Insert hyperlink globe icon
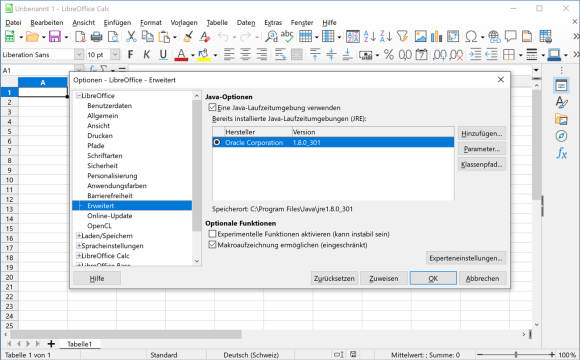This screenshot has width=580, height=360. 494,37
